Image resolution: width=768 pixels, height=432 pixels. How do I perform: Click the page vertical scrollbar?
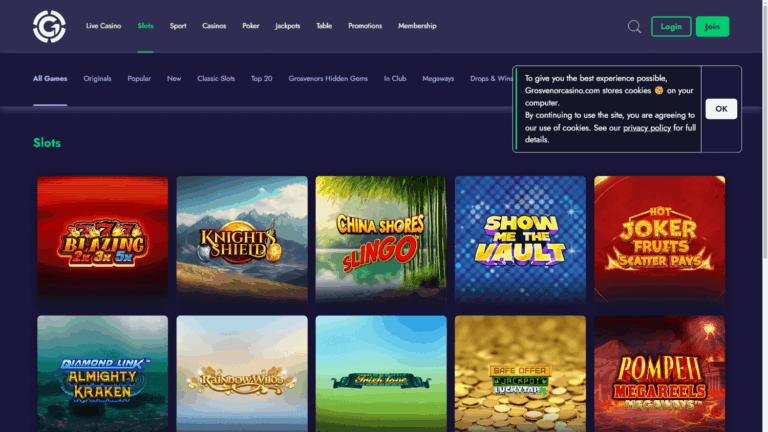click(765, 130)
